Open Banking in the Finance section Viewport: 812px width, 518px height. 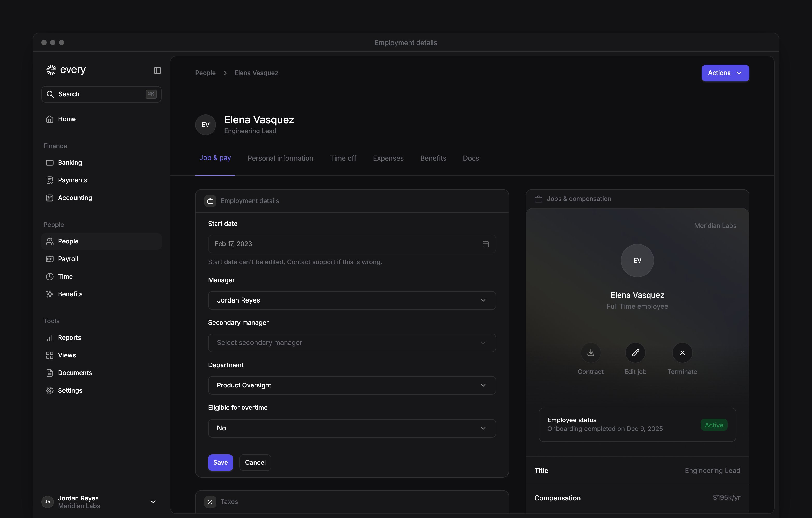pos(101,163)
